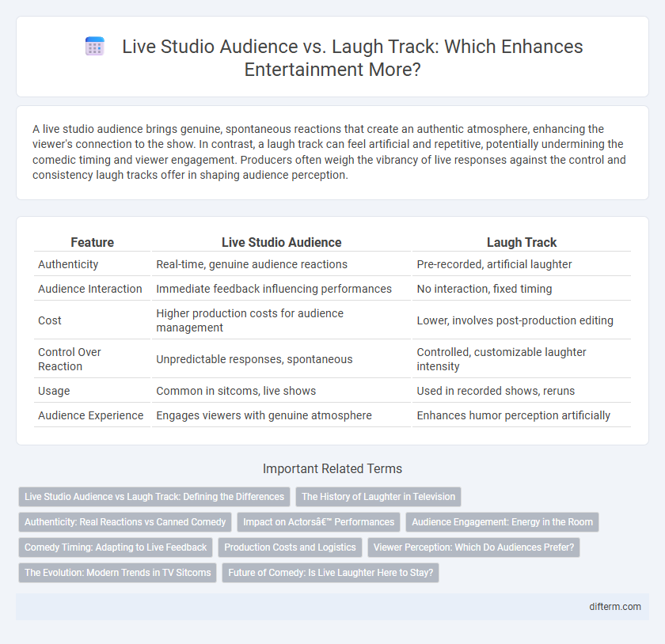Viewport: 665px width, 644px height.
Task: Select the 'Feature' column header
Action: (92, 243)
